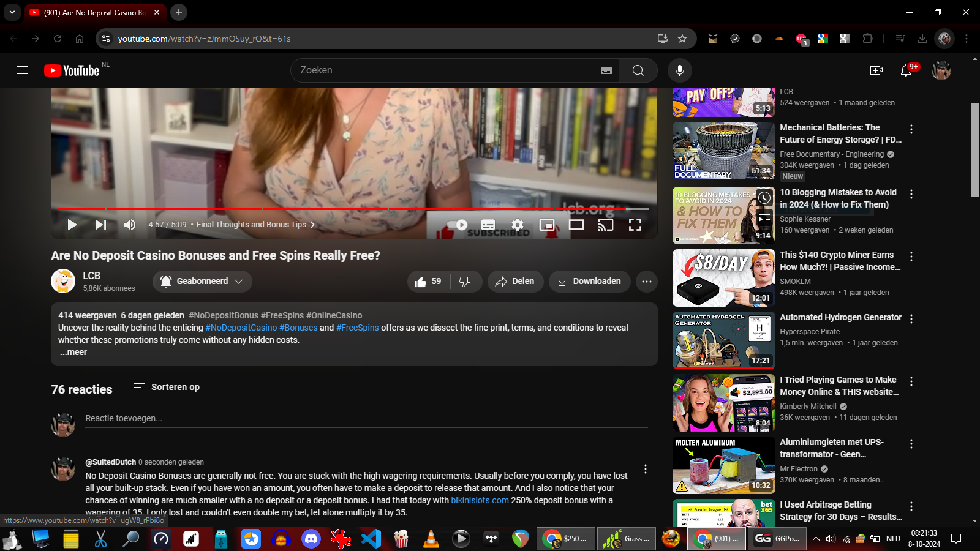Open the LCB channel name link

click(92, 275)
